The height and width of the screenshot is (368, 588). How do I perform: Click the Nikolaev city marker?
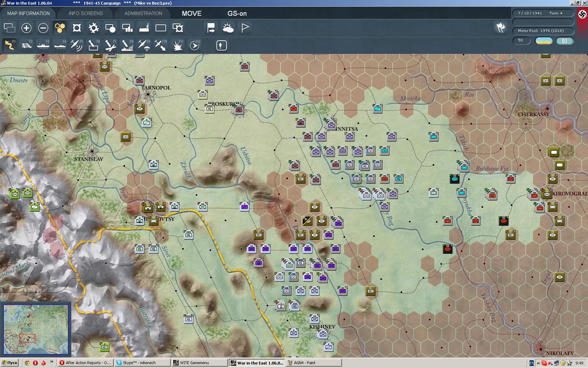541,349
